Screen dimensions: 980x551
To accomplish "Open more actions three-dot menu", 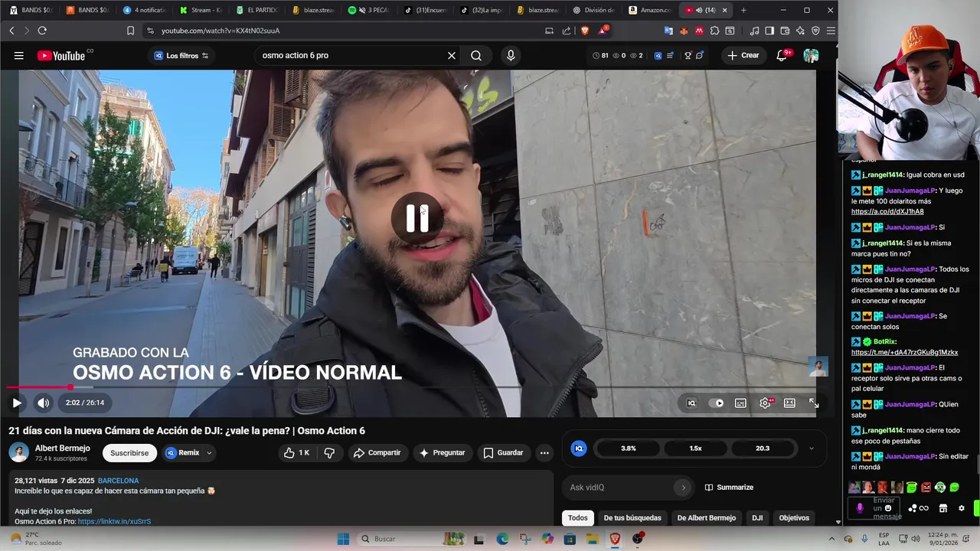I will (x=544, y=453).
